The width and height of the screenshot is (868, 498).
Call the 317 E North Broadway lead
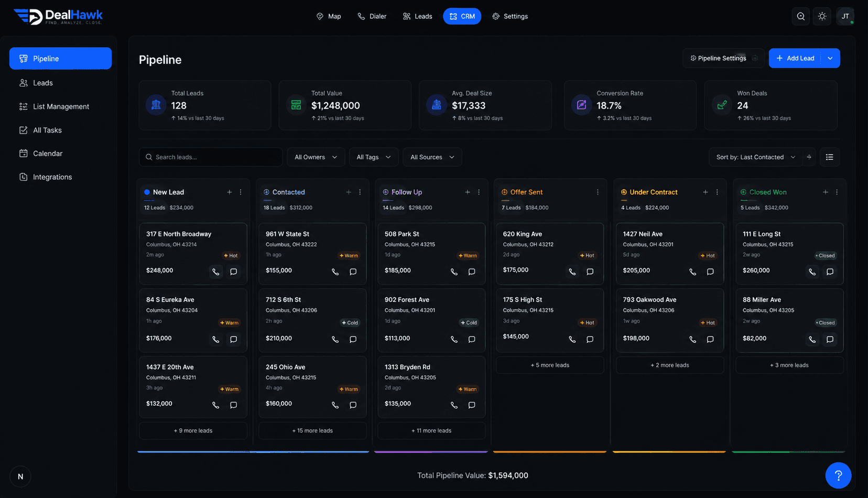(x=215, y=272)
